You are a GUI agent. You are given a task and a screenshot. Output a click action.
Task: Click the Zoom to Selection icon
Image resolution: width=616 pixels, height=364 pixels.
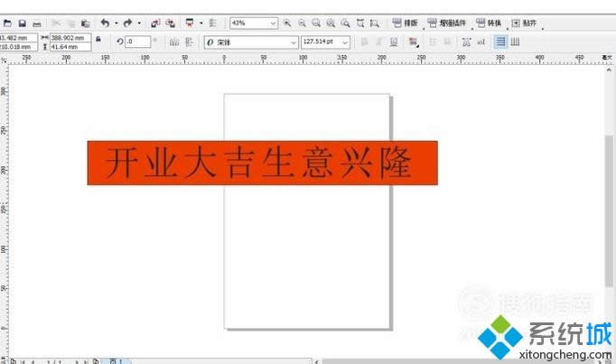coord(316,23)
